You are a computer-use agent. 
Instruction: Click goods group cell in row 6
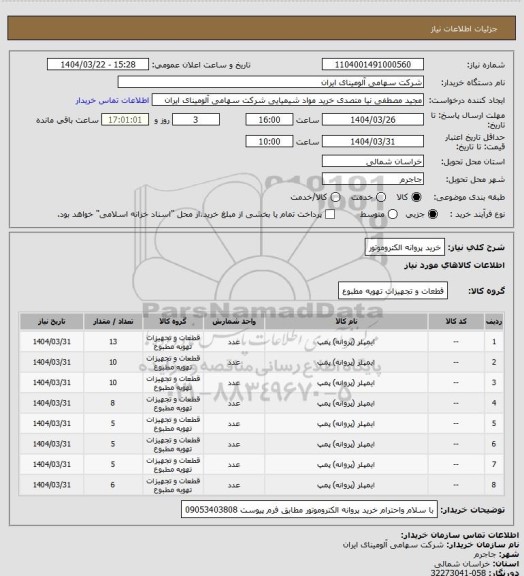point(173,444)
